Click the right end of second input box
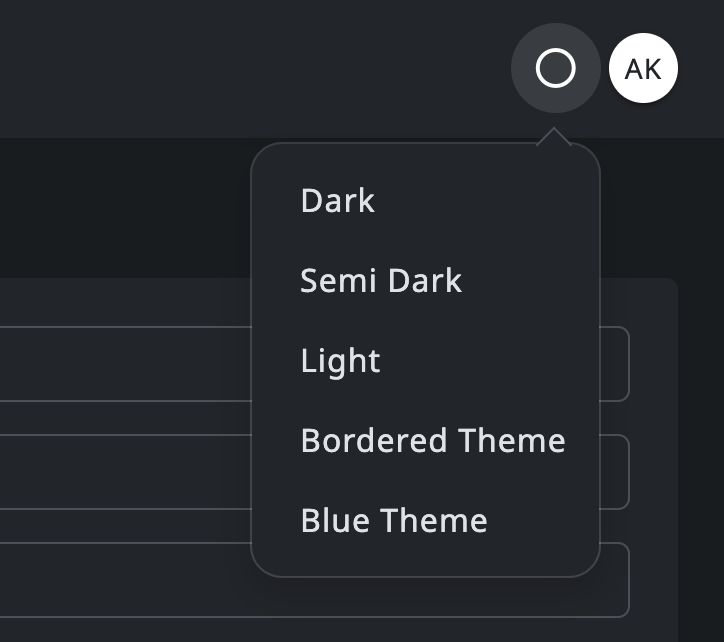This screenshot has width=724, height=642. click(x=615, y=472)
